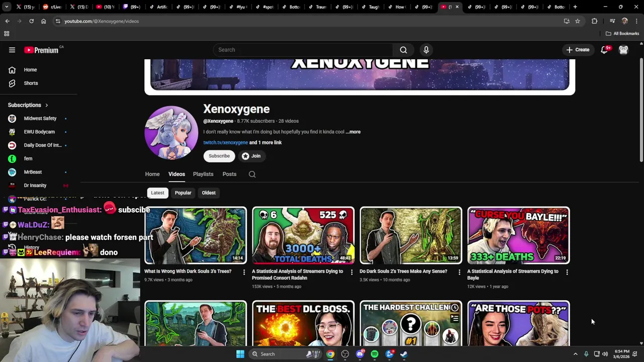Viewport: 644px width, 362px height.
Task: Click the Windows taskbar search box
Action: (x=286, y=354)
